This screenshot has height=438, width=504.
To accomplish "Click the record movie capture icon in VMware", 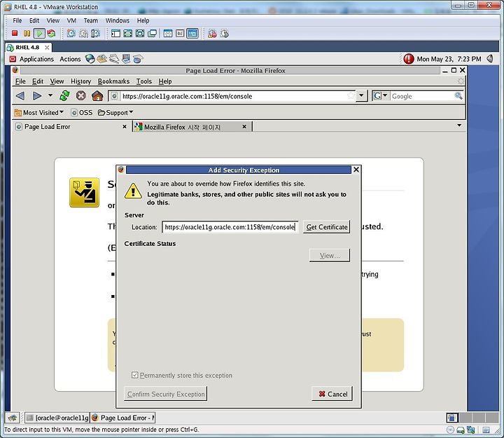I will [212, 33].
